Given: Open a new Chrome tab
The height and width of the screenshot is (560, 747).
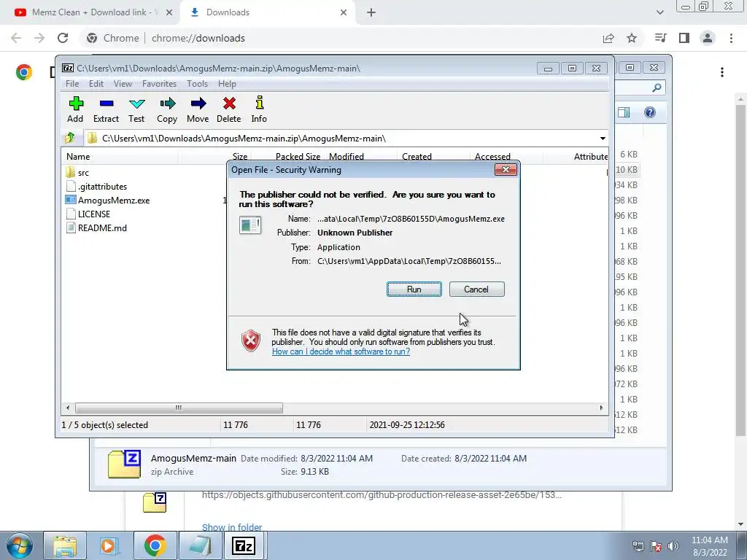Looking at the screenshot, I should coord(371,12).
